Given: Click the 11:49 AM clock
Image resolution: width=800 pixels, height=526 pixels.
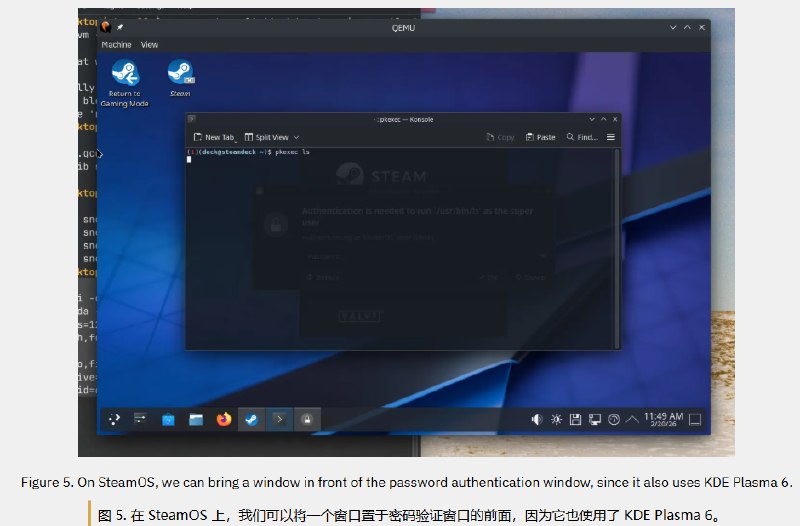Looking at the screenshot, I should [x=663, y=419].
